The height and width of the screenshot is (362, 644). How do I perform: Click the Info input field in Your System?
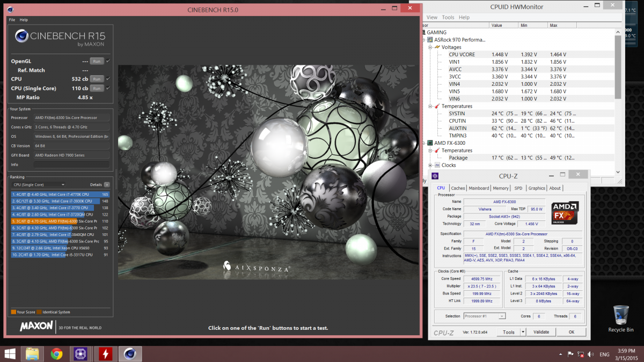(x=71, y=165)
